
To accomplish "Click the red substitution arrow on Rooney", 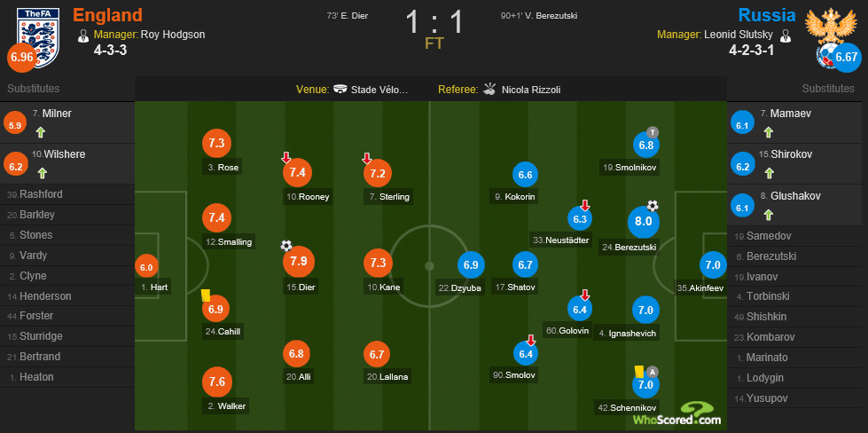I will [286, 158].
